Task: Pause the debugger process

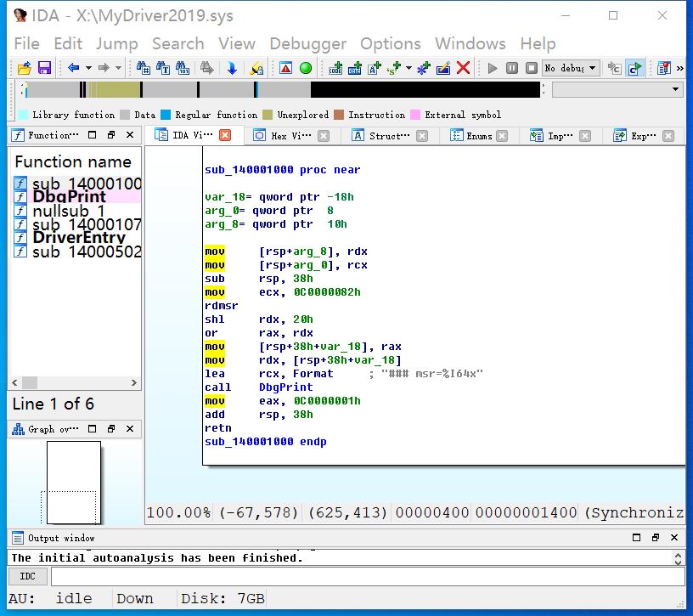Action: coord(512,68)
